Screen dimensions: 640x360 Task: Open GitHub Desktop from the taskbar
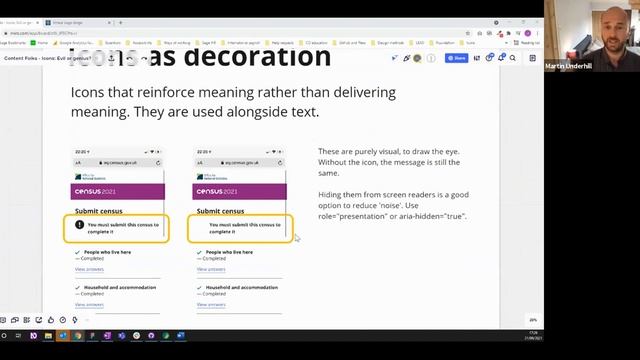tap(151, 336)
